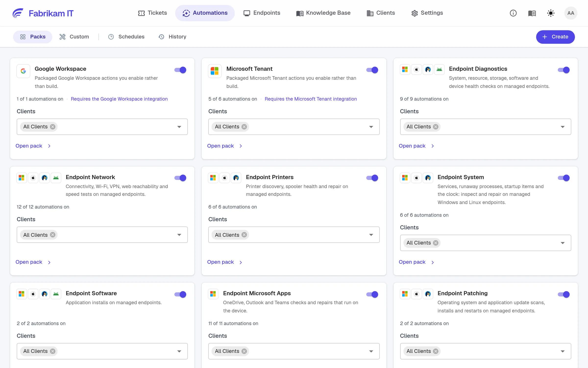Click Apple icon on Endpoint Patching card
Viewport: 588px width, 368px height.
click(x=416, y=294)
